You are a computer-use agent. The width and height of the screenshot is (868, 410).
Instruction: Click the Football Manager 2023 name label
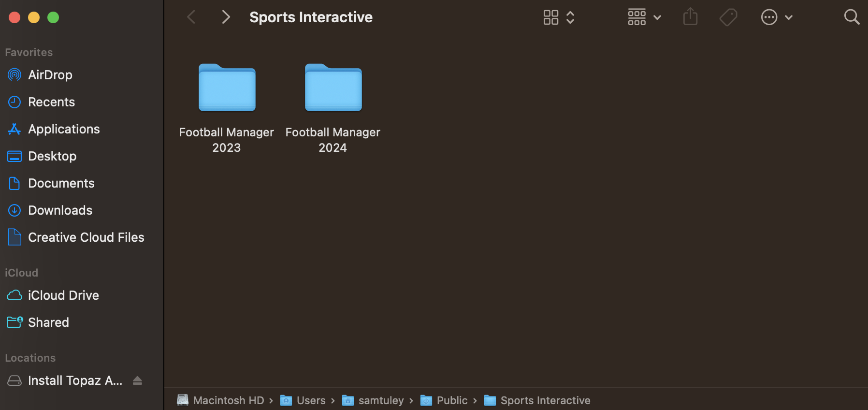click(x=227, y=140)
